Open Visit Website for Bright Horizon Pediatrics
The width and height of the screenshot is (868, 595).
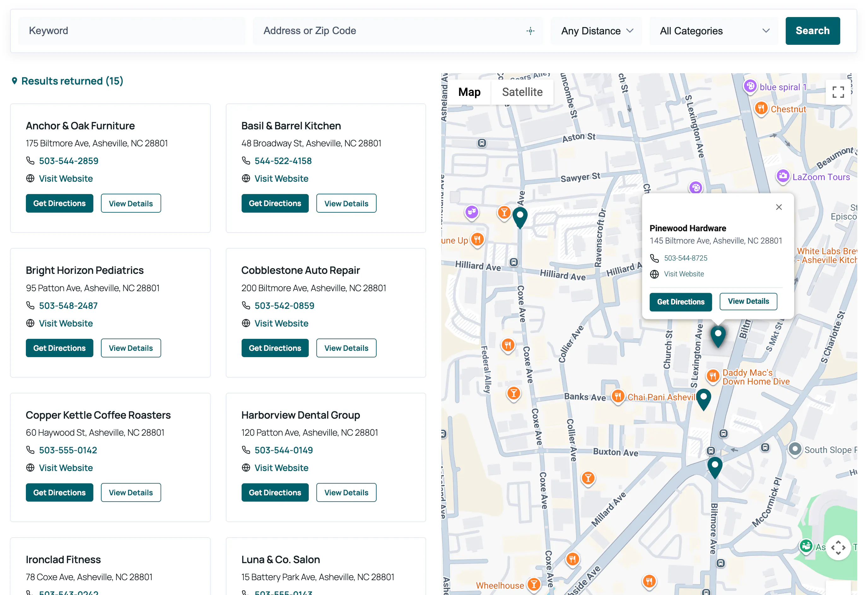tap(66, 323)
